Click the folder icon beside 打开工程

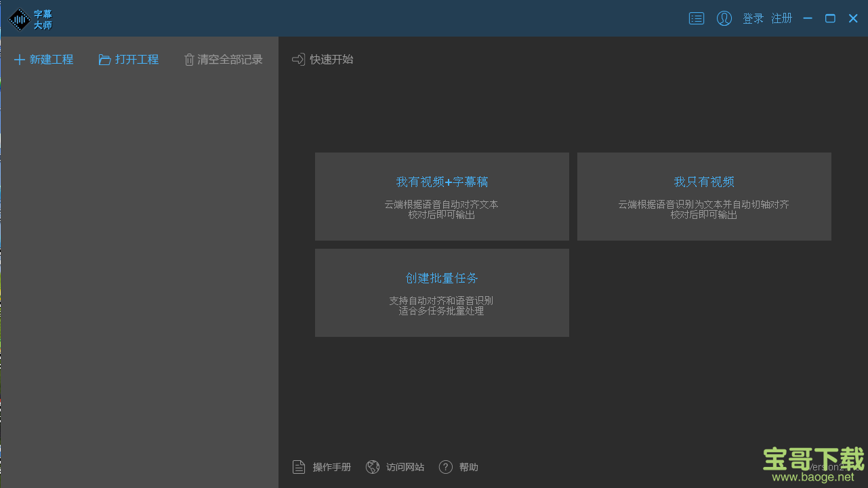104,60
